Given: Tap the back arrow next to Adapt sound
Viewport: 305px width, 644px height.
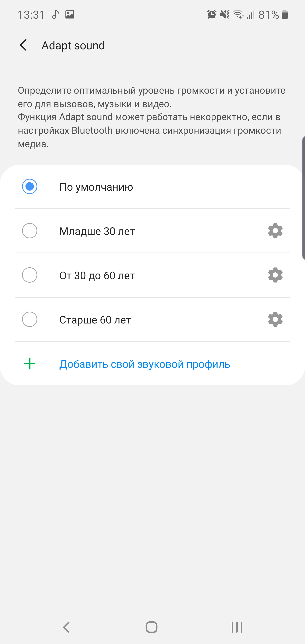Looking at the screenshot, I should (24, 45).
